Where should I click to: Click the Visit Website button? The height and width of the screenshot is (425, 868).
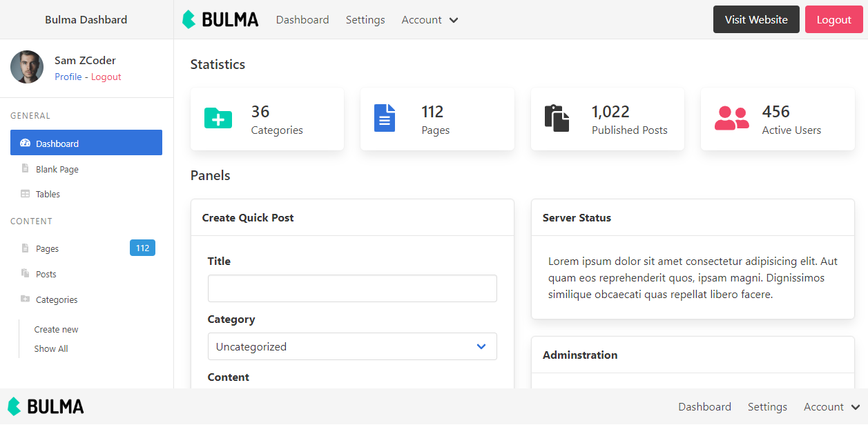pos(756,19)
